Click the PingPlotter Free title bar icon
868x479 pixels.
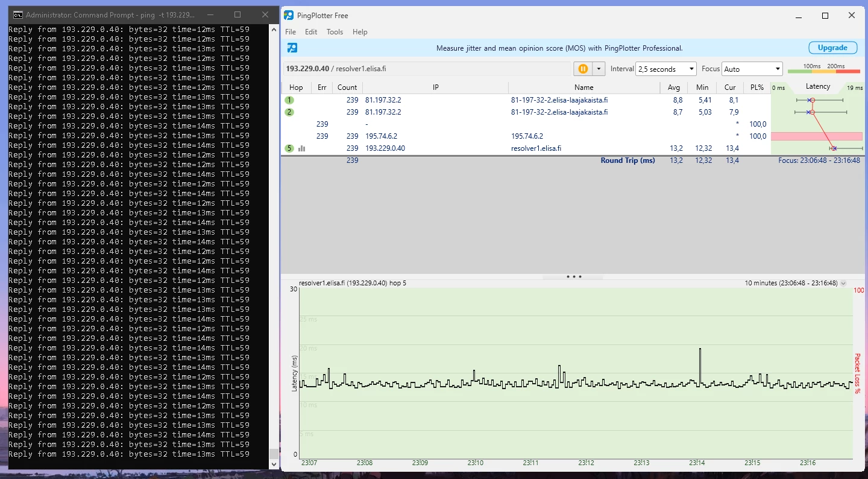[289, 15]
